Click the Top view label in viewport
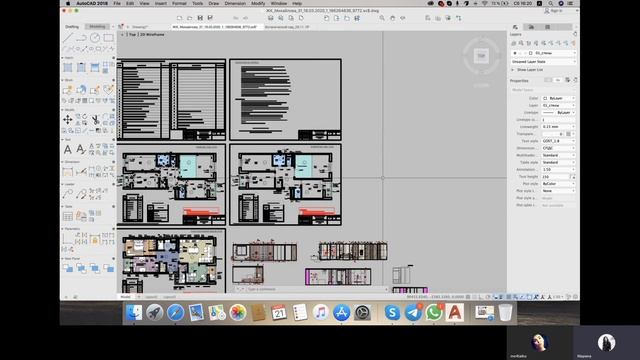Screen dimensions: 640x360 [x=132, y=35]
